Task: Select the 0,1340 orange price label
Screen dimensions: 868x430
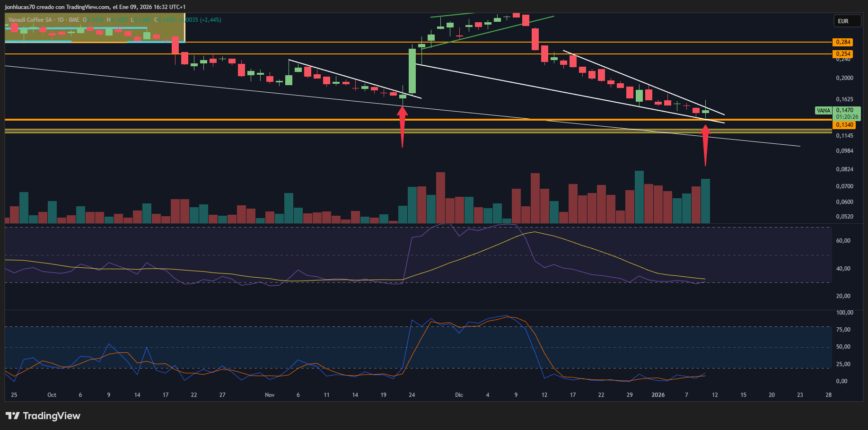Action: (x=844, y=125)
